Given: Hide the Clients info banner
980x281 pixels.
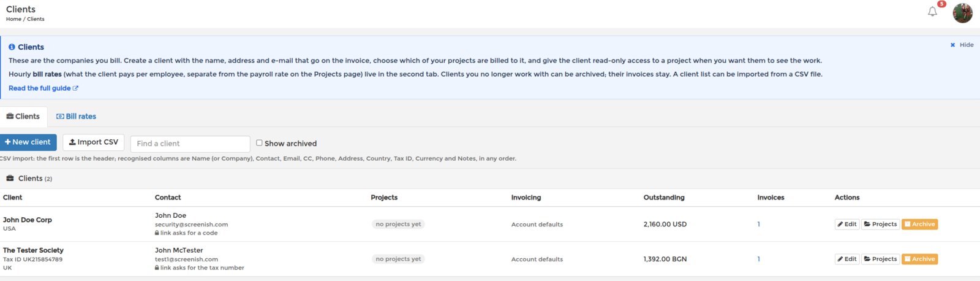Looking at the screenshot, I should click(x=962, y=45).
